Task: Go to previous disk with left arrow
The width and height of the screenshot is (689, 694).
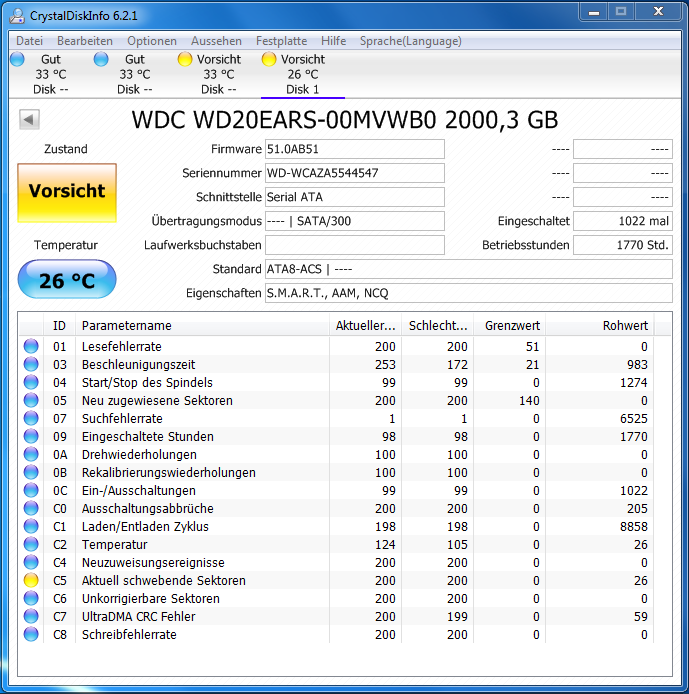Action: [x=29, y=120]
